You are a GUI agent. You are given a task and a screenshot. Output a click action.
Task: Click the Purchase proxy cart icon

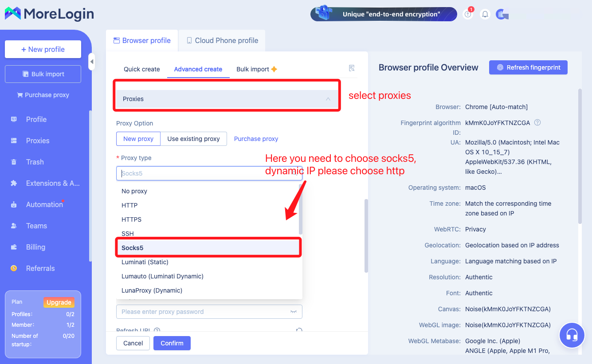tap(20, 95)
